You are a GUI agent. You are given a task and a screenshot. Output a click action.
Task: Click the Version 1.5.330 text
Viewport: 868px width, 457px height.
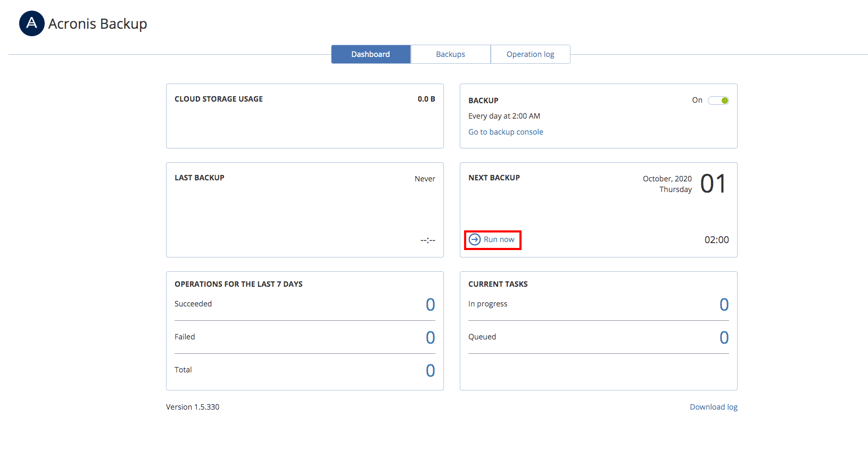tap(193, 407)
